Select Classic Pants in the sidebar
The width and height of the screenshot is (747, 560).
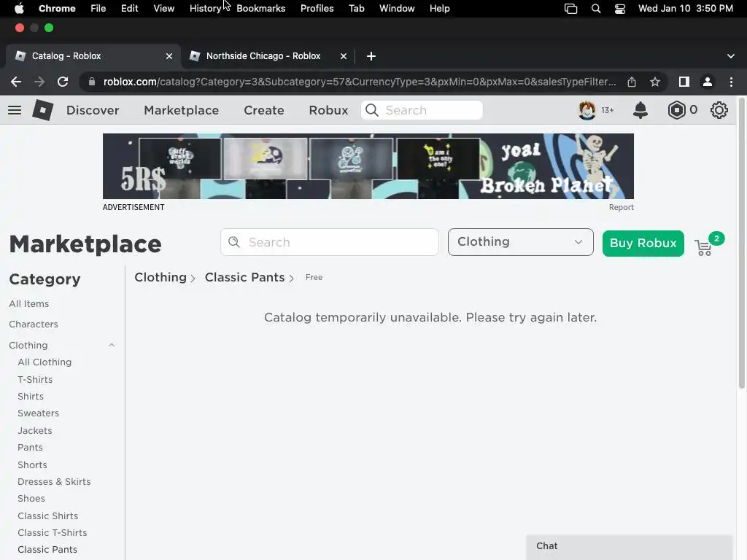[47, 550]
